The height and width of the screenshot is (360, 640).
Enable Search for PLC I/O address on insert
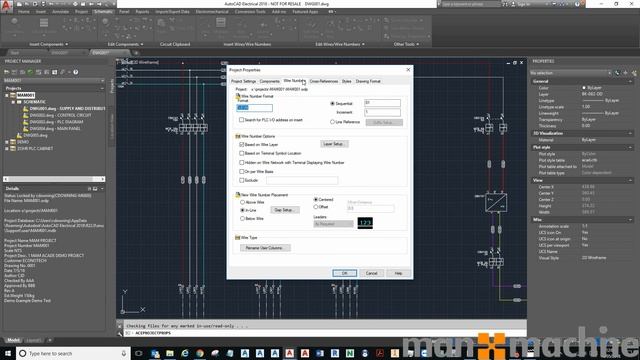[242, 120]
